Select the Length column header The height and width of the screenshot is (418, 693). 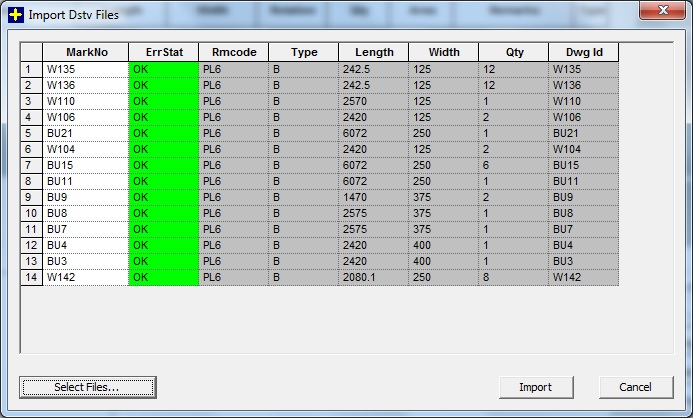pos(373,52)
